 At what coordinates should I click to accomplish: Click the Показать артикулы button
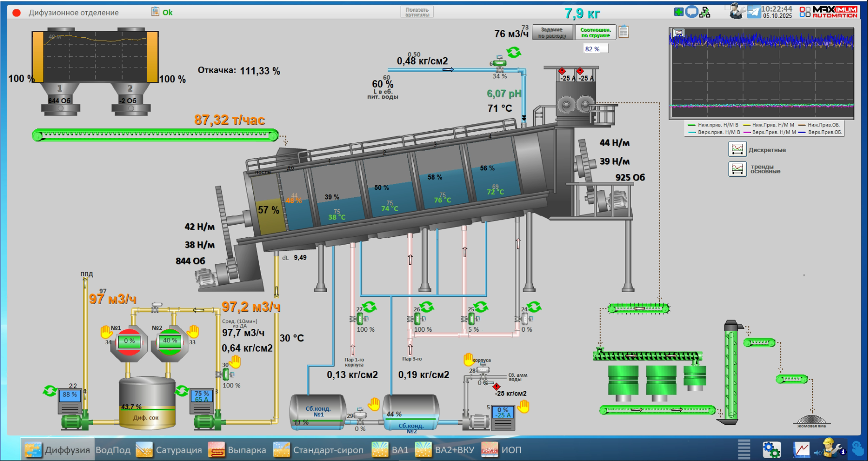coord(417,12)
